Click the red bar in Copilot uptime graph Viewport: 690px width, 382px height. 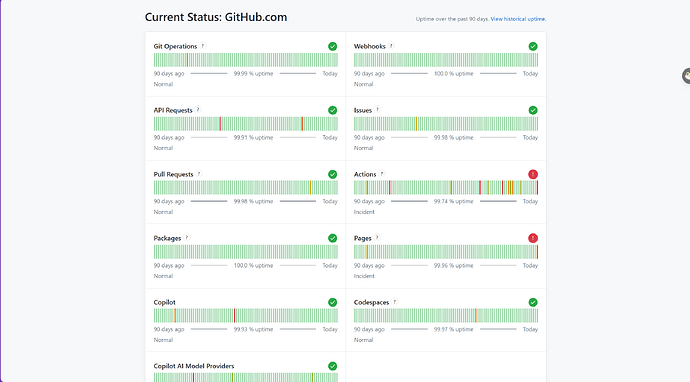coord(235,316)
